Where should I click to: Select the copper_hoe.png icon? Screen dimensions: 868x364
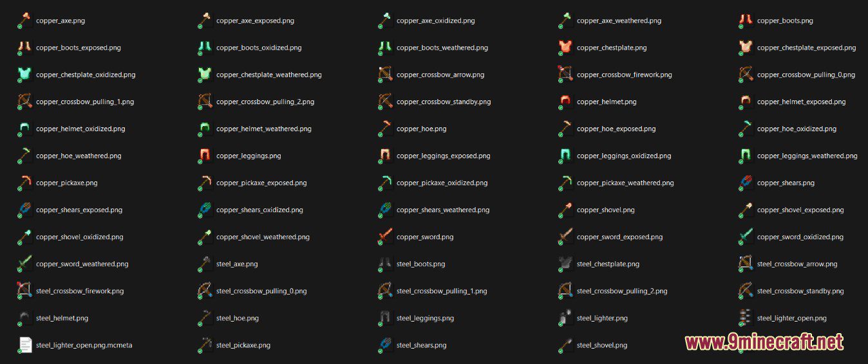point(385,129)
